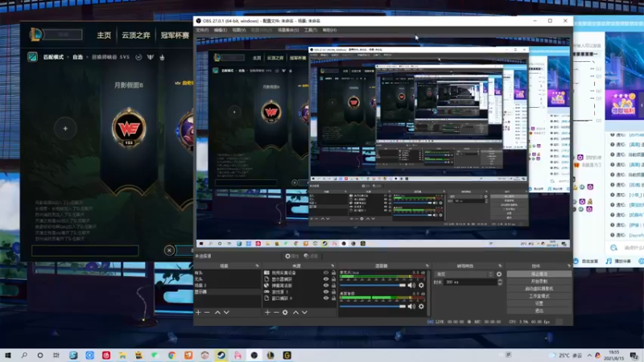Click the League lobby chat input field
Viewport: 644px width, 362px height.
85,250
